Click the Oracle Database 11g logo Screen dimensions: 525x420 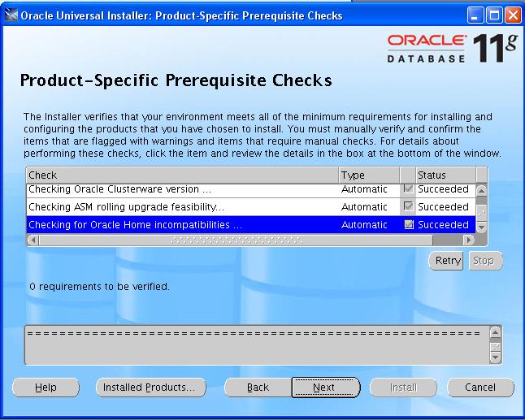point(452,49)
